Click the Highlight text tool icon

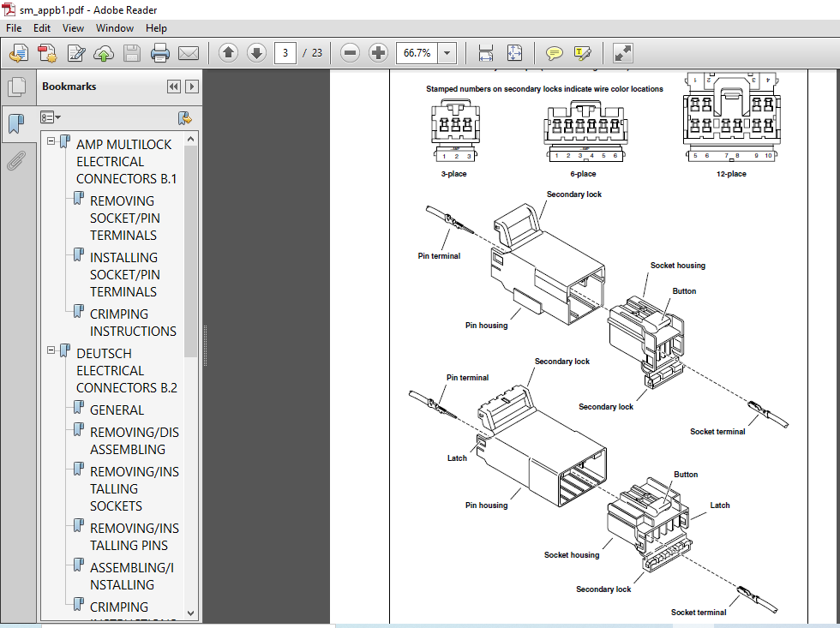pos(582,53)
